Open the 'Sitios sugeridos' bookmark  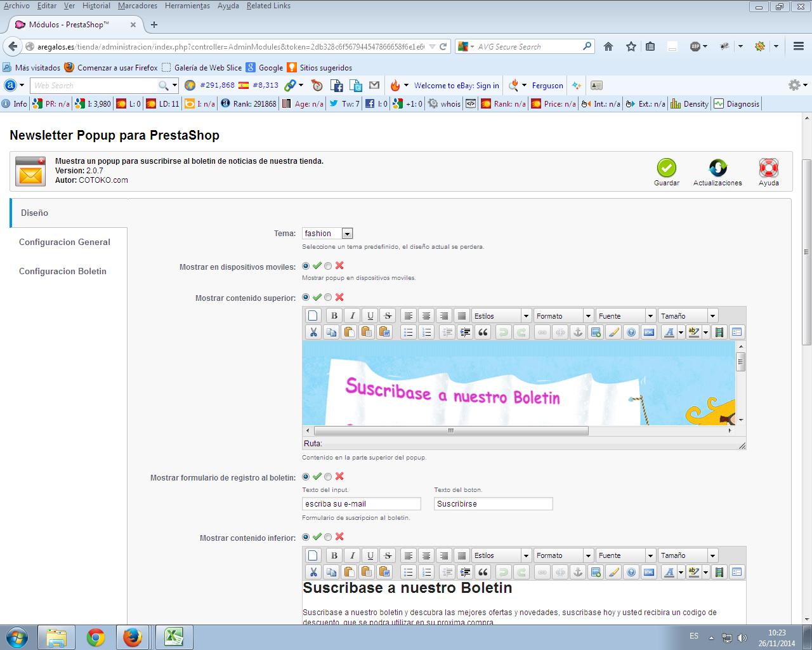(x=320, y=67)
